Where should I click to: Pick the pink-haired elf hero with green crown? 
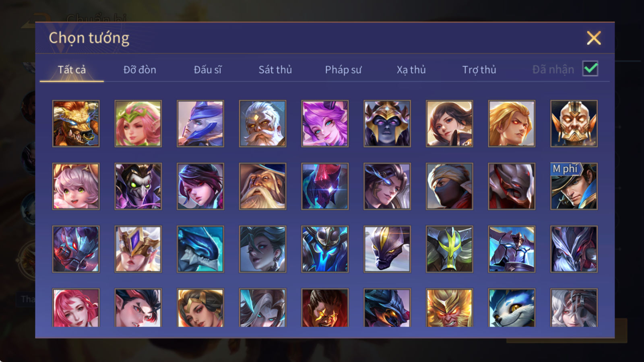click(x=138, y=123)
